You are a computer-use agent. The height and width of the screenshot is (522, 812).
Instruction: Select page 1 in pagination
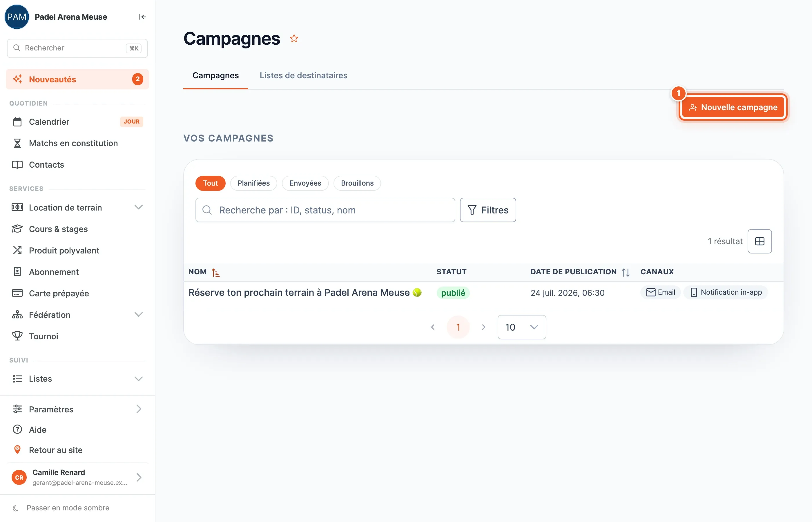tap(458, 327)
